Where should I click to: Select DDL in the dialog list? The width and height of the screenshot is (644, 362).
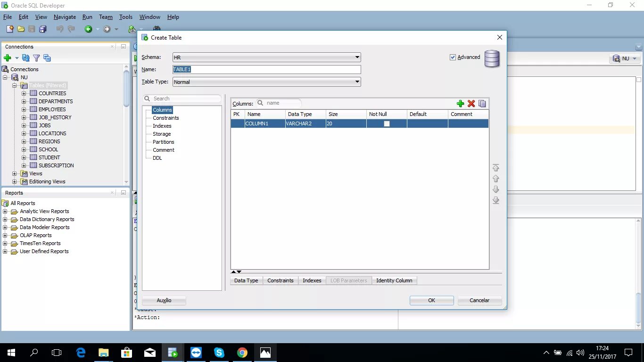(157, 158)
